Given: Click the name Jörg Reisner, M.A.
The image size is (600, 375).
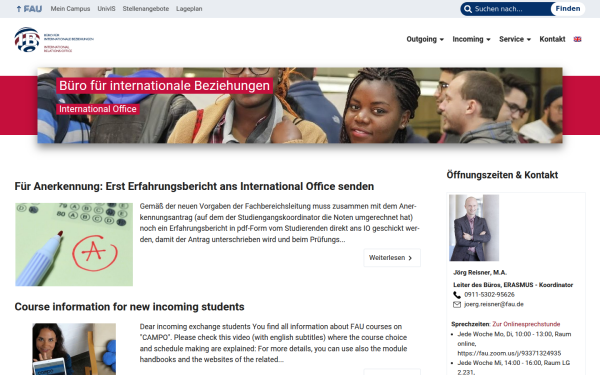Looking at the screenshot, I should [x=480, y=272].
